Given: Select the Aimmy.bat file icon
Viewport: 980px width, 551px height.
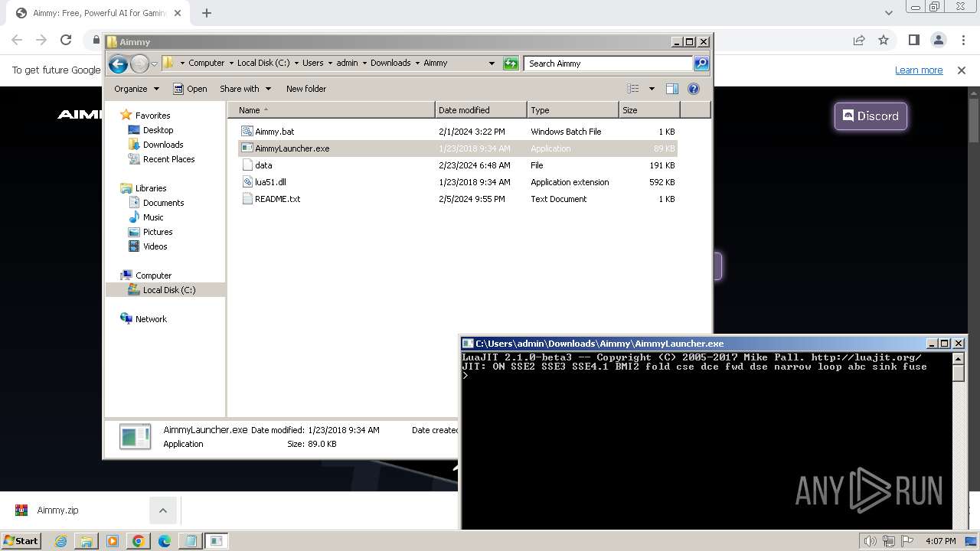Looking at the screenshot, I should [247, 132].
